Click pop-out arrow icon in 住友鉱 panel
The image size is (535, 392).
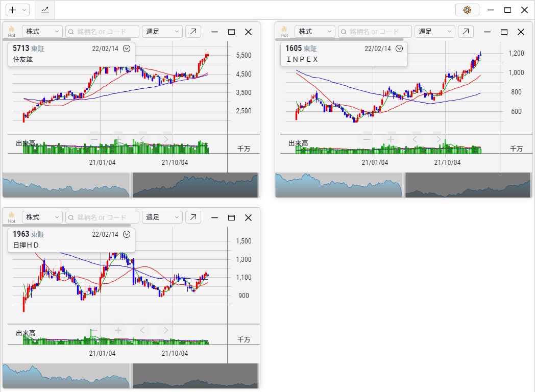193,32
